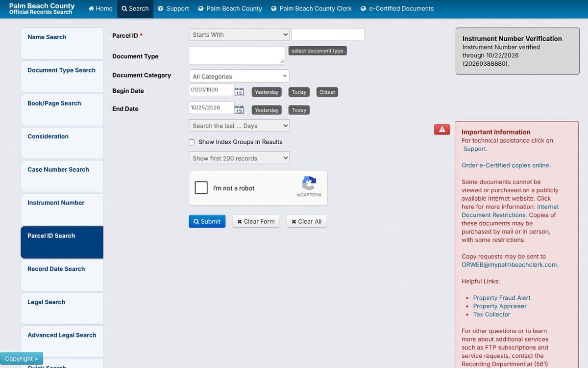Click select document type button
Viewport: 588px width, 368px height.
coord(318,51)
